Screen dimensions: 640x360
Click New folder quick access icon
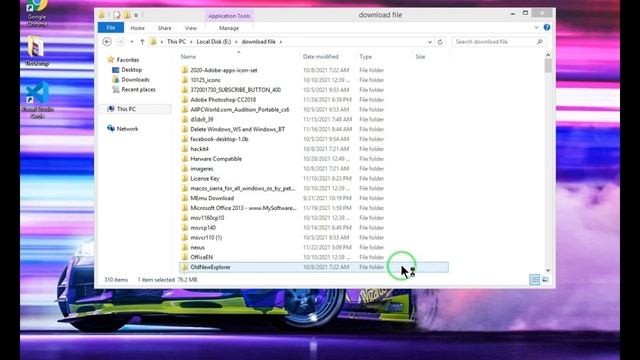[x=127, y=15]
